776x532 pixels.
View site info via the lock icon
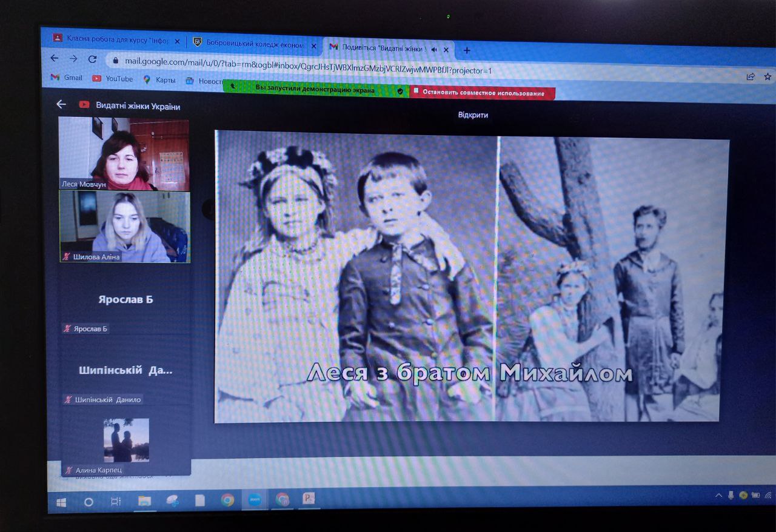[115, 61]
